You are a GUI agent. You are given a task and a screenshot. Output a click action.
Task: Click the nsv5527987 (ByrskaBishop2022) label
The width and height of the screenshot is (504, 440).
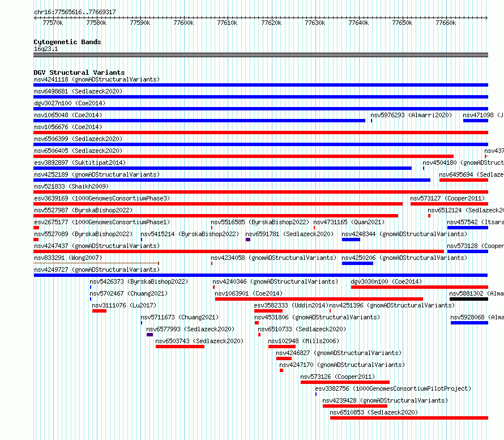coord(83,210)
